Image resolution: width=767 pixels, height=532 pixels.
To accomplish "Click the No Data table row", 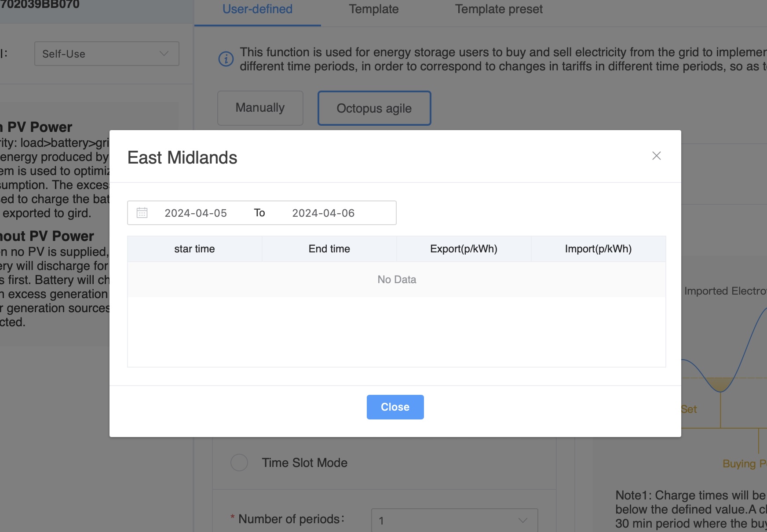I will [396, 280].
